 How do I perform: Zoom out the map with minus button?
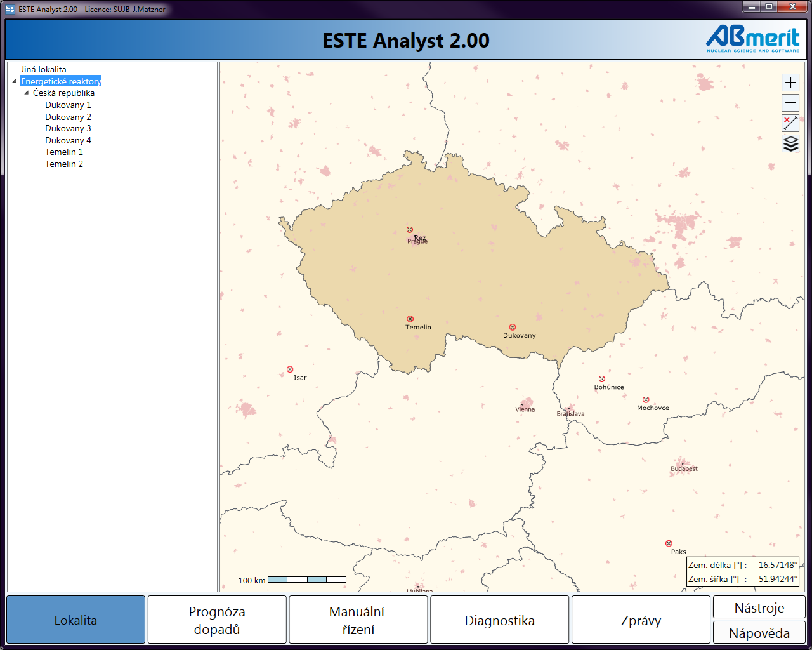[790, 103]
